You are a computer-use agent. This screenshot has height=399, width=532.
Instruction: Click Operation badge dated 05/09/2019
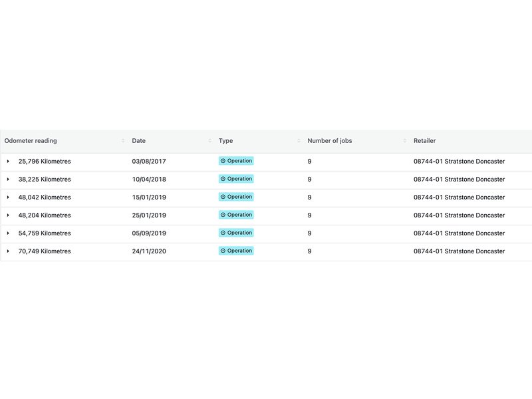pos(236,233)
